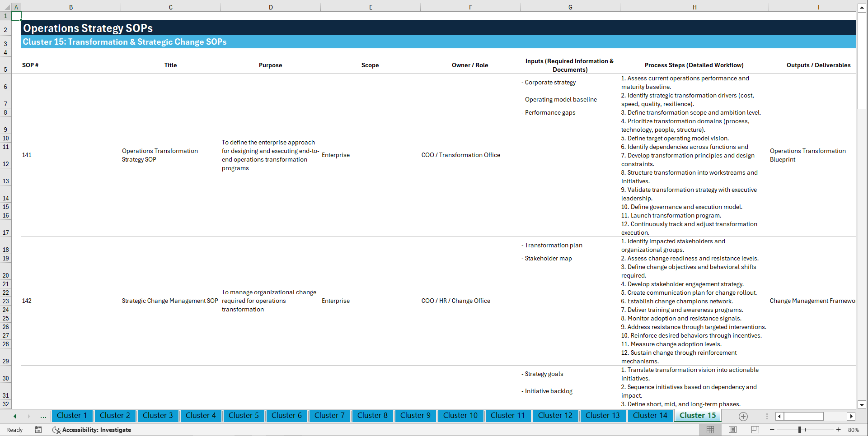Image resolution: width=868 pixels, height=436 pixels.
Task: Click the vertical scrollbar thumb
Action: coord(862,61)
